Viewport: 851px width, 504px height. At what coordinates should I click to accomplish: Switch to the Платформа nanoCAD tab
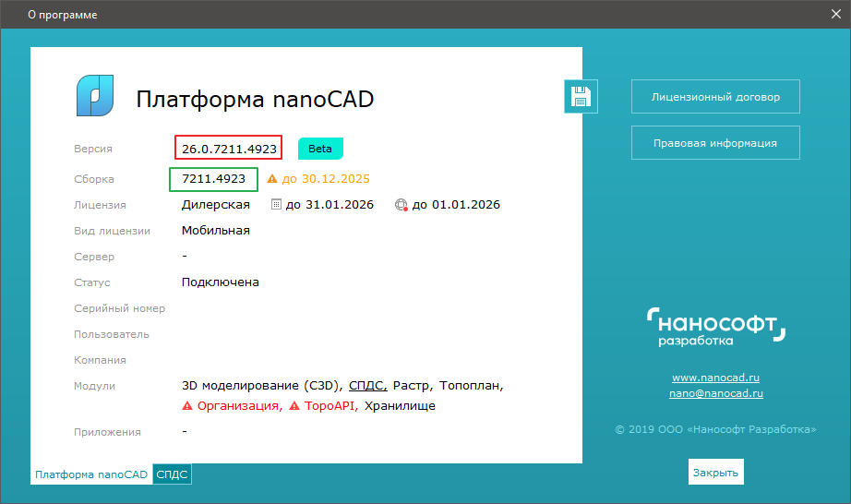pyautogui.click(x=90, y=474)
